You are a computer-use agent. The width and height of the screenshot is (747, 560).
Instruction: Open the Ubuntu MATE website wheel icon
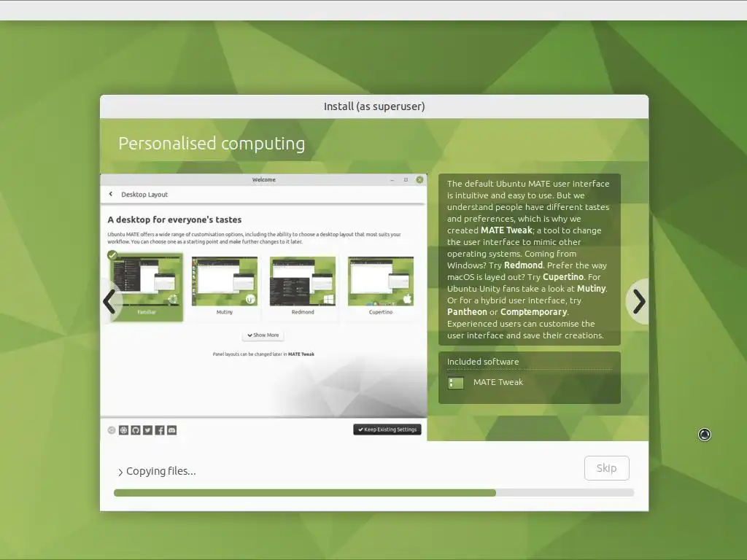coord(123,430)
